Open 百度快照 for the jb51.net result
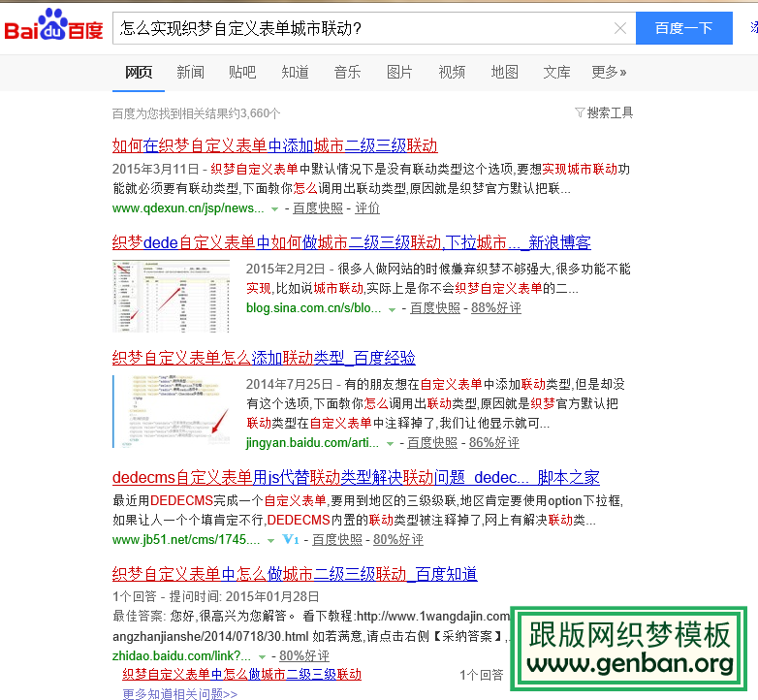Viewport: 758px width, 700px height. point(337,539)
